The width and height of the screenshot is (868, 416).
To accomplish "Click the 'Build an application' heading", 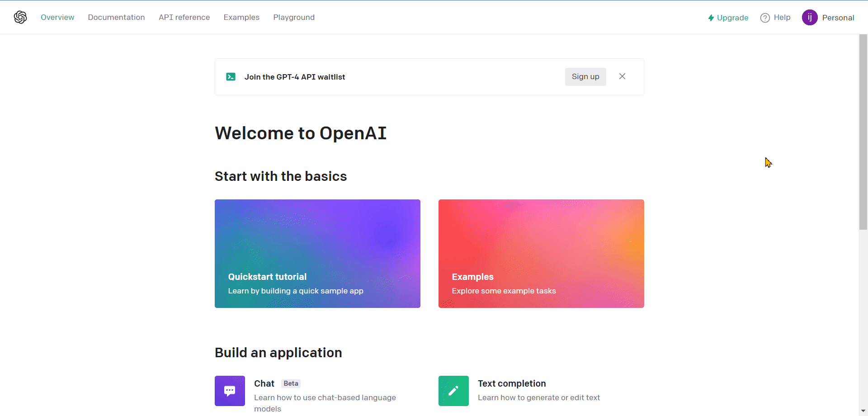I will click(278, 353).
